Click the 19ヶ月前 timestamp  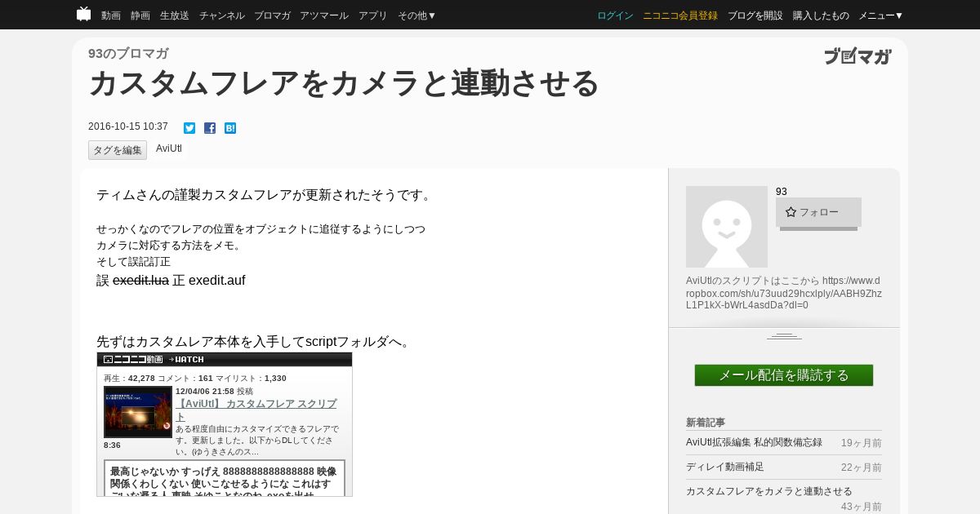click(862, 443)
